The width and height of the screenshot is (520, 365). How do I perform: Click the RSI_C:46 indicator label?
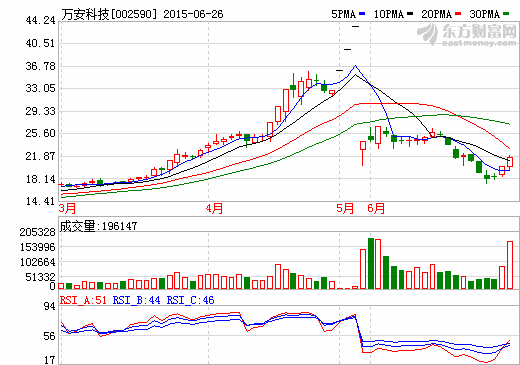(x=190, y=300)
